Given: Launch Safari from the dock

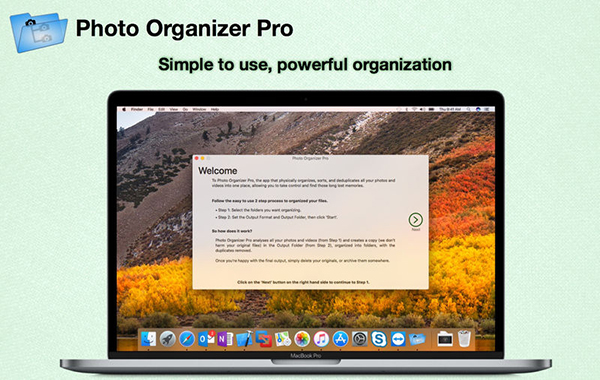Looking at the screenshot, I should pos(187,339).
